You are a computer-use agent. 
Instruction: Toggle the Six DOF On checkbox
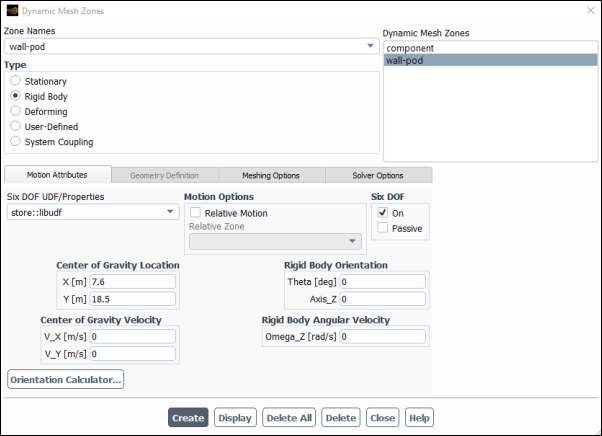pyautogui.click(x=383, y=213)
